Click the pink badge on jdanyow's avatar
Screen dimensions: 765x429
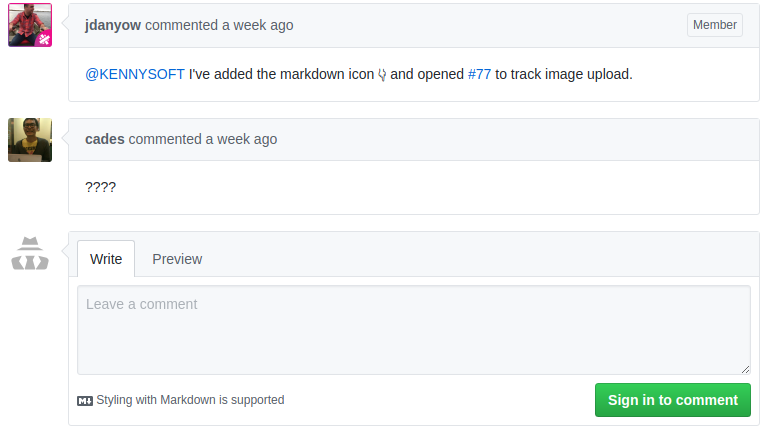click(x=44, y=39)
